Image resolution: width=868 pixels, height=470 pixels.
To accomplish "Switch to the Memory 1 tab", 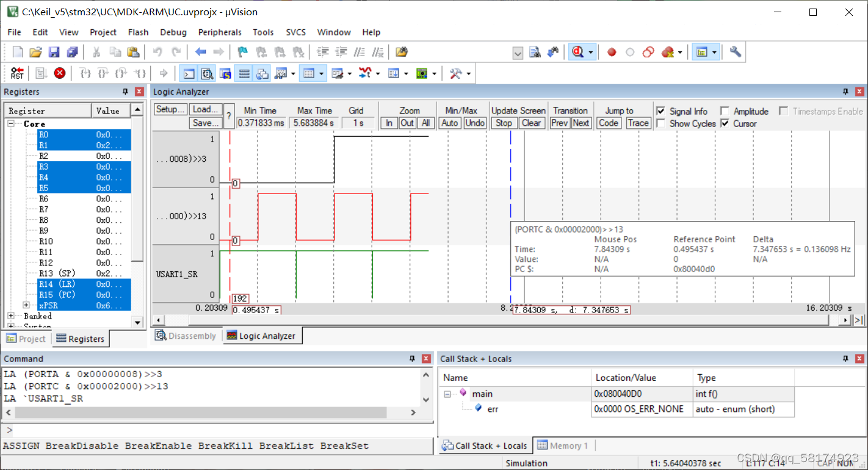I will (x=562, y=446).
